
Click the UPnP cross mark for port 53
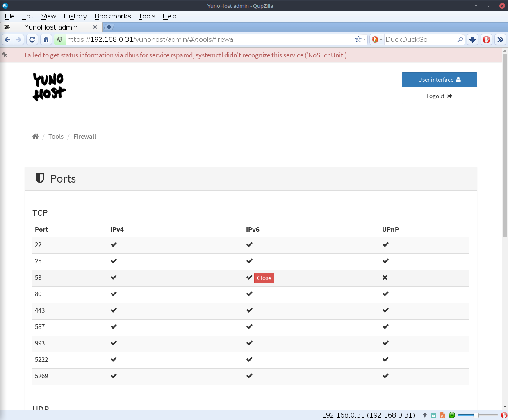pyautogui.click(x=385, y=277)
